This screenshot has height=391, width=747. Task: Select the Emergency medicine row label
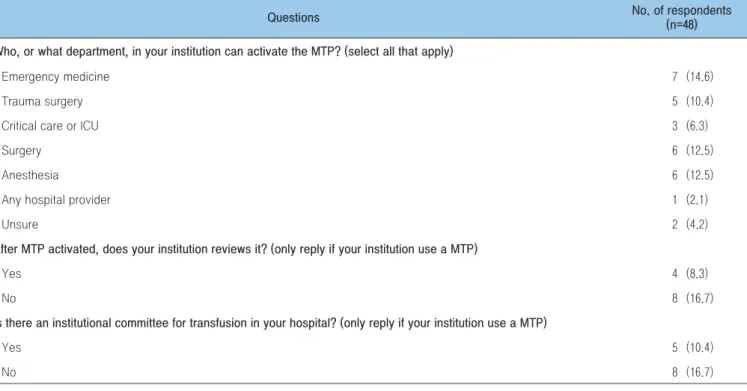(x=55, y=77)
